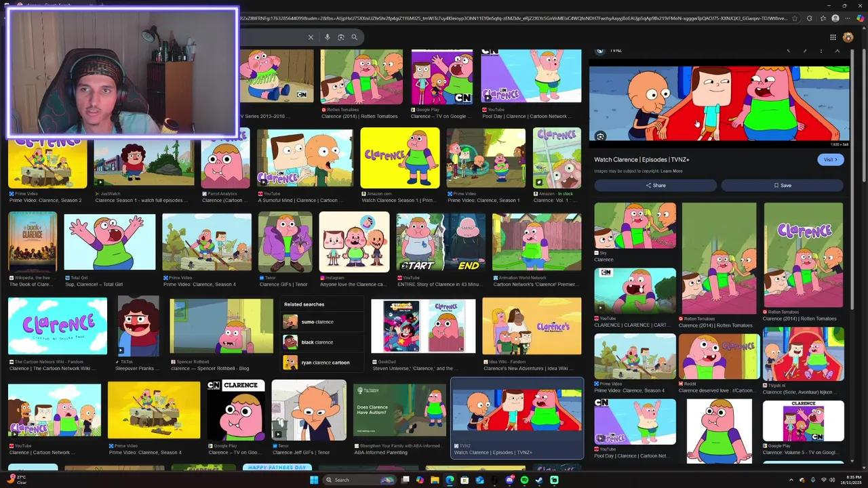Open the Copilot icon in browser toolbar
Image resolution: width=868 pixels, height=488 pixels.
861,18
